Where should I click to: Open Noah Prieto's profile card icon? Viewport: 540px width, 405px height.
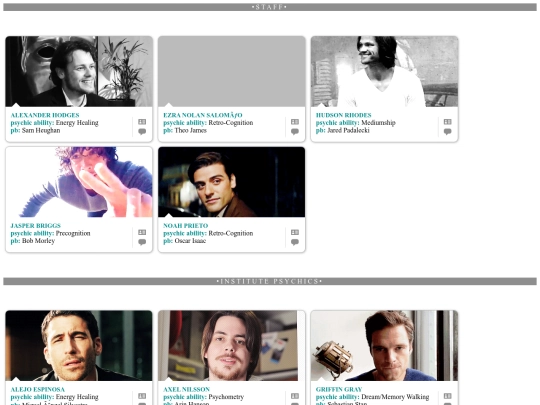(x=295, y=232)
